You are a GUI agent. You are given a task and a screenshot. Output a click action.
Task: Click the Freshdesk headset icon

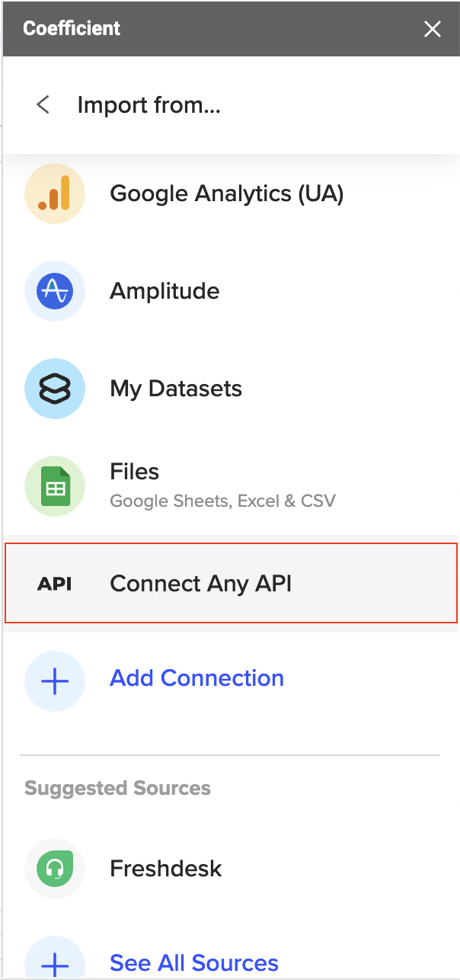(55, 869)
